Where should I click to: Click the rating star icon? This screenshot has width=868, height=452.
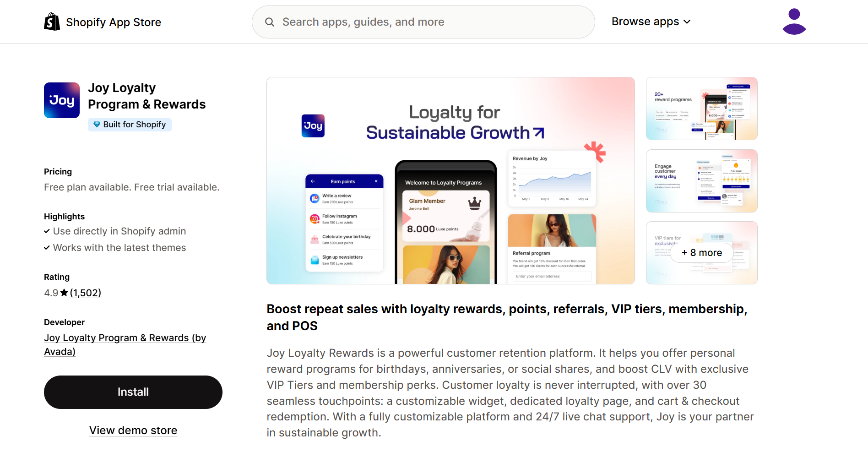click(x=64, y=293)
